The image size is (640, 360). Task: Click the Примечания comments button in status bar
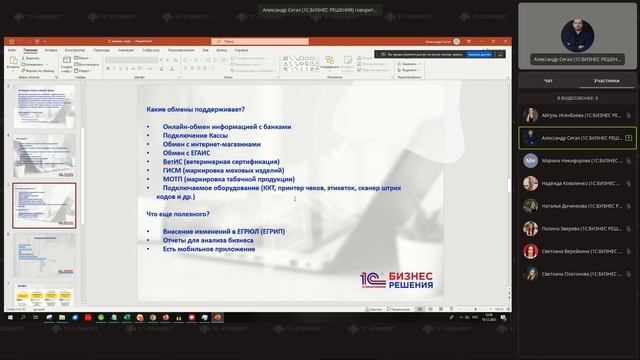pos(399,309)
